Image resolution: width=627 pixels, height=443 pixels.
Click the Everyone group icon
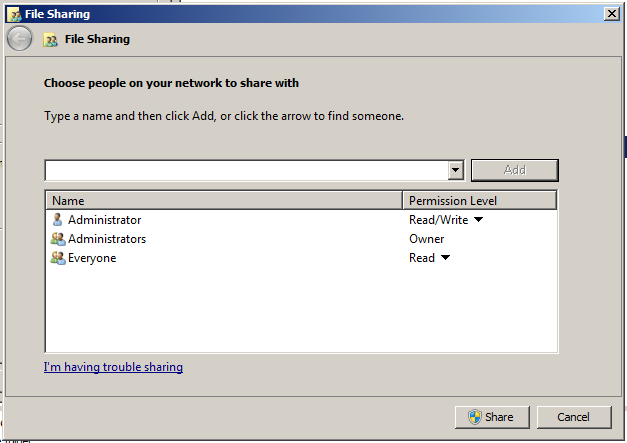pyautogui.click(x=57, y=258)
